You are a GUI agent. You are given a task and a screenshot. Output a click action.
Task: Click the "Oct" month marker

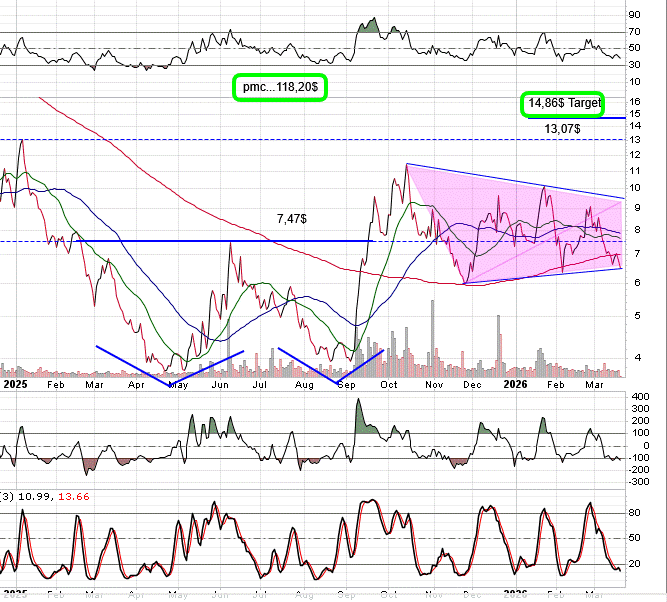pos(389,383)
